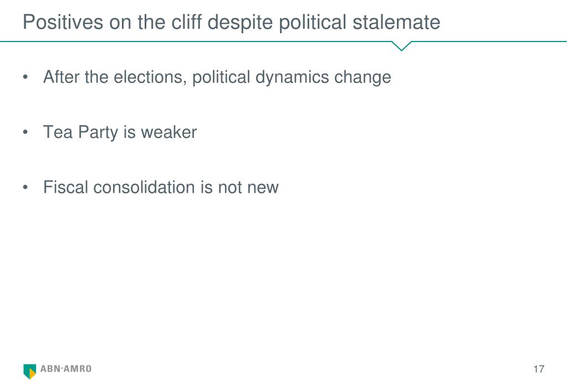Click the word 'Positives' in the title

click(x=63, y=22)
